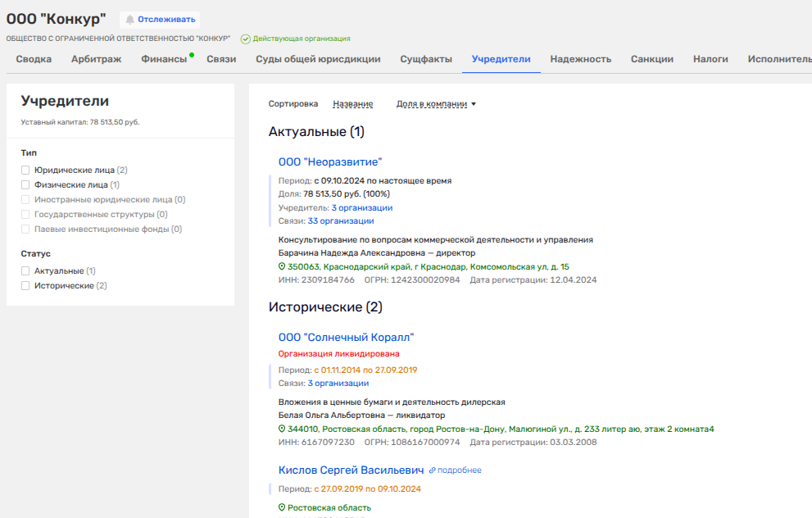This screenshot has width=812, height=518.
Task: Click the green dot on Финансы tab
Action: pos(192,55)
